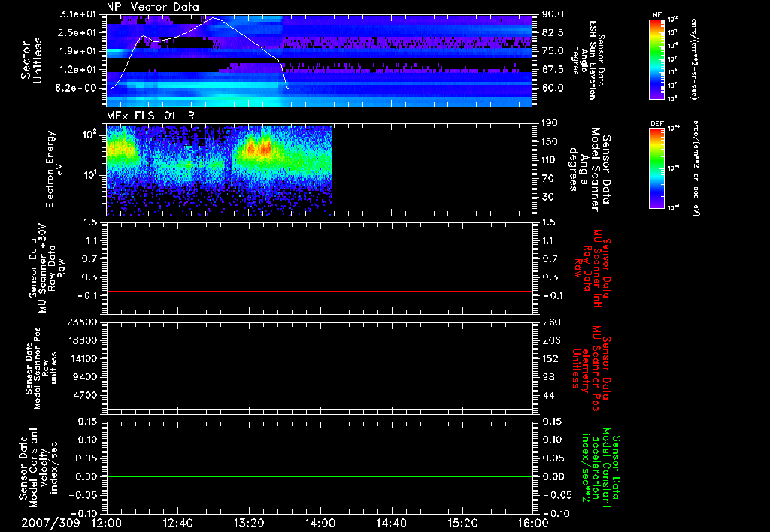This screenshot has height=532, width=770.
Task: Select the "NPI Vector Data" panel title
Action: click(153, 7)
